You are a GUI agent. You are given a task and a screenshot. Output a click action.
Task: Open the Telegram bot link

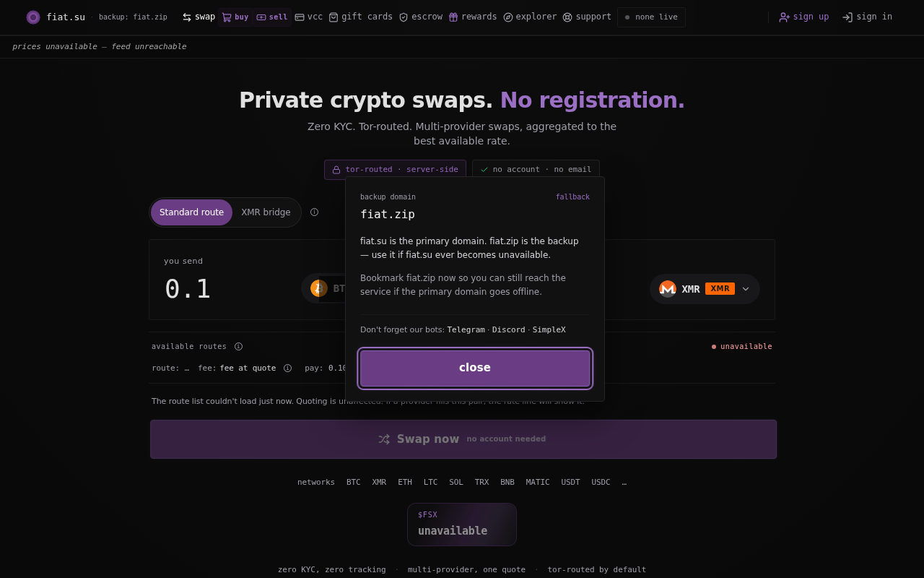click(466, 330)
